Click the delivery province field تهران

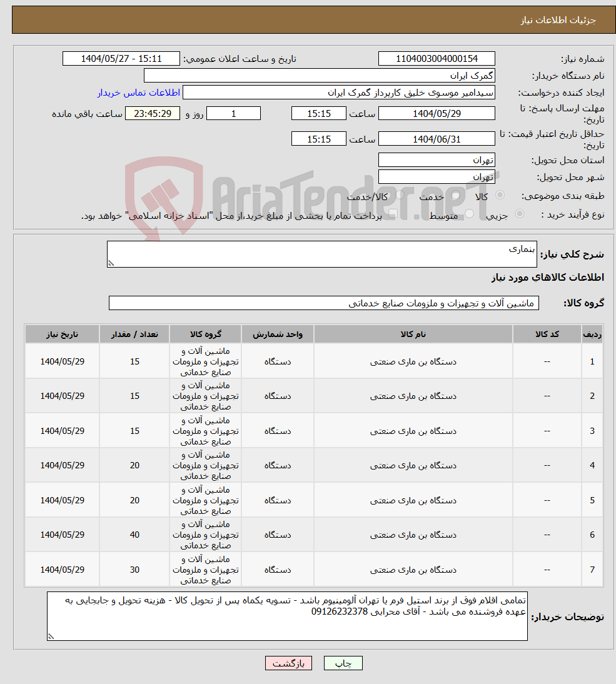click(x=437, y=159)
